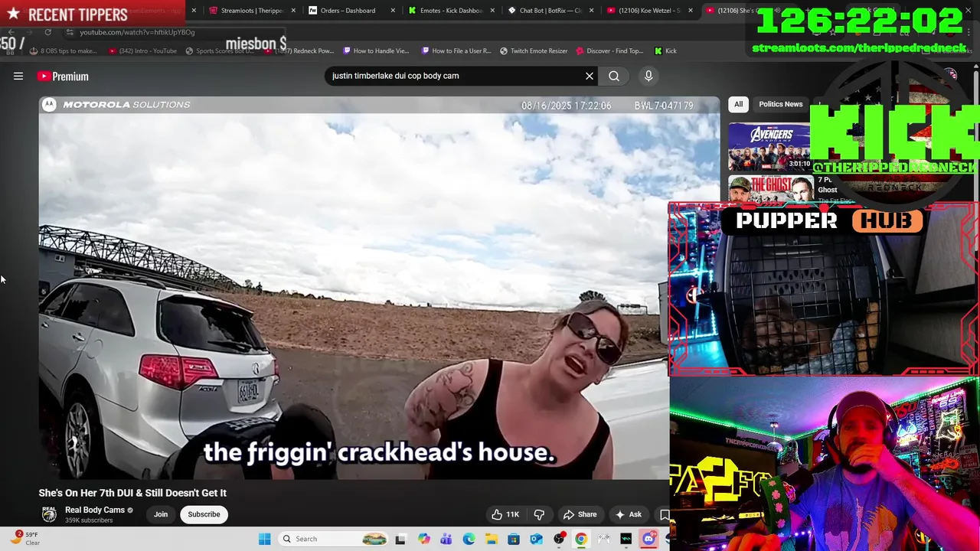980x551 pixels.
Task: Go to YouTube Premium home logo
Action: 63,76
